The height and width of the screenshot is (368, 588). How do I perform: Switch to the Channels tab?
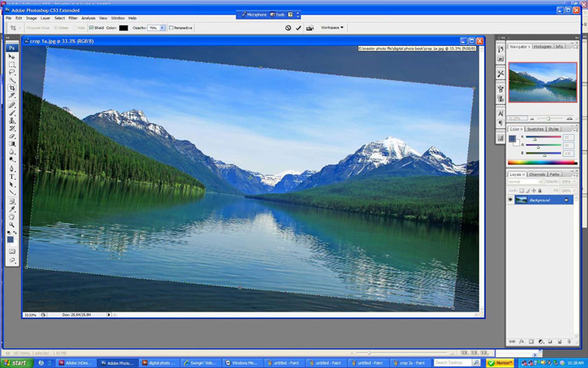[x=537, y=174]
